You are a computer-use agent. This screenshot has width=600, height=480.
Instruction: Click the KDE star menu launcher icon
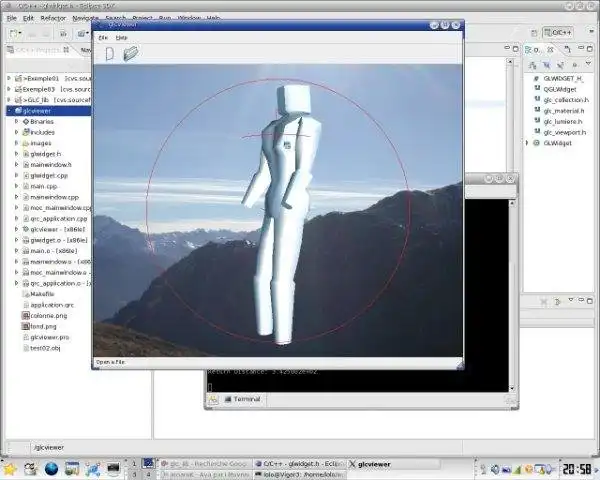click(x=11, y=467)
